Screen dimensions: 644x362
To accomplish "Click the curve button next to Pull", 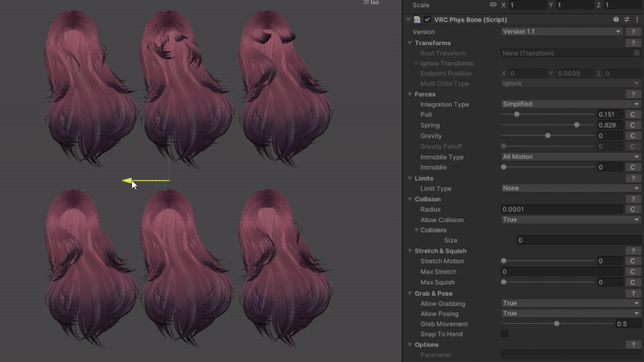I will pos(633,115).
